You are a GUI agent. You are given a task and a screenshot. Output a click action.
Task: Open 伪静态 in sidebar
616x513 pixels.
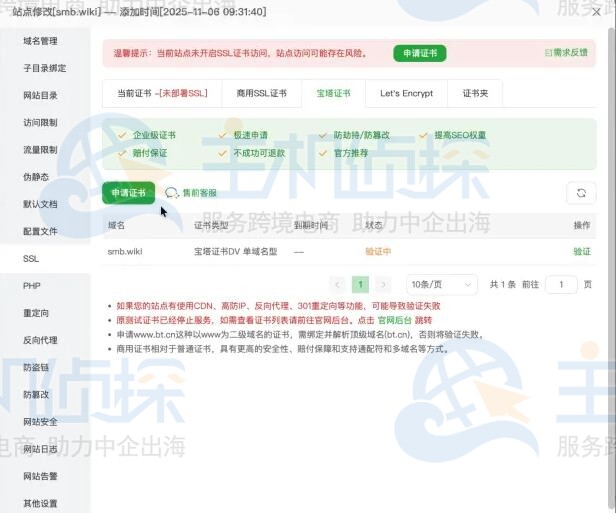tap(36, 177)
